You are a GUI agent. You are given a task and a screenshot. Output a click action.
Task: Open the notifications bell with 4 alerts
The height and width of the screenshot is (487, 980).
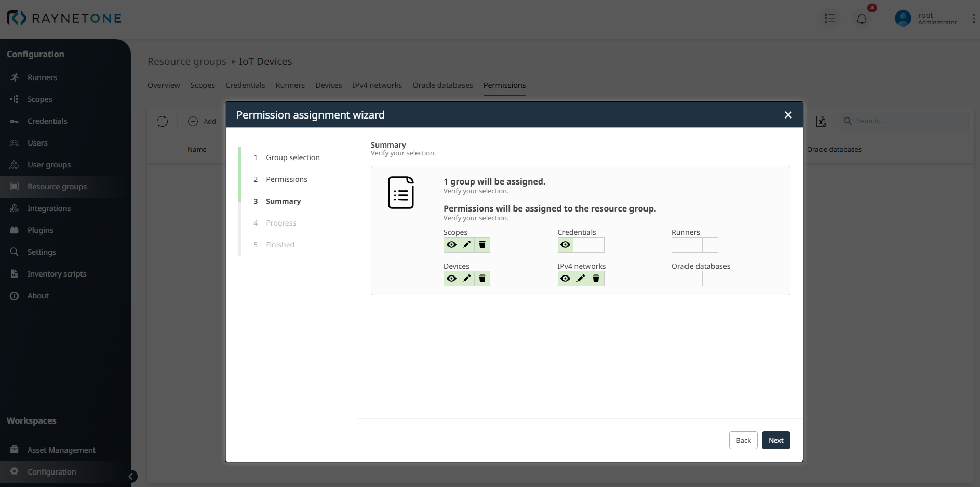pos(862,18)
